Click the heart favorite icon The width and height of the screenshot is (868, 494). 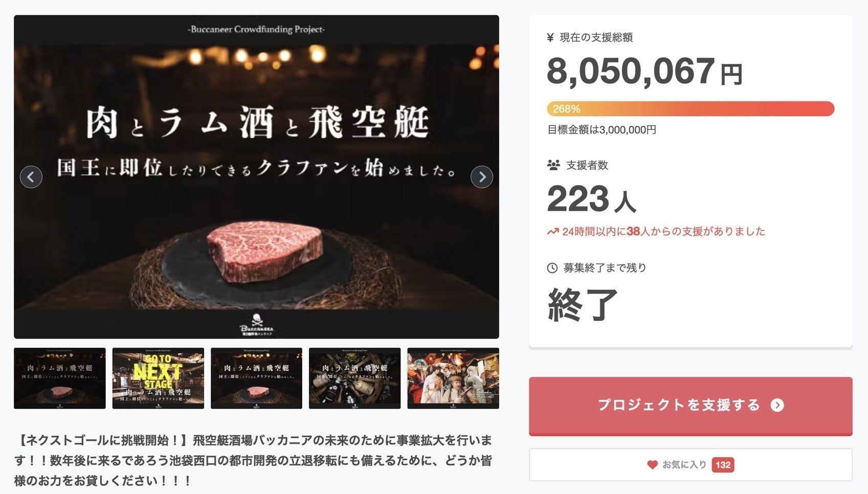click(x=652, y=465)
